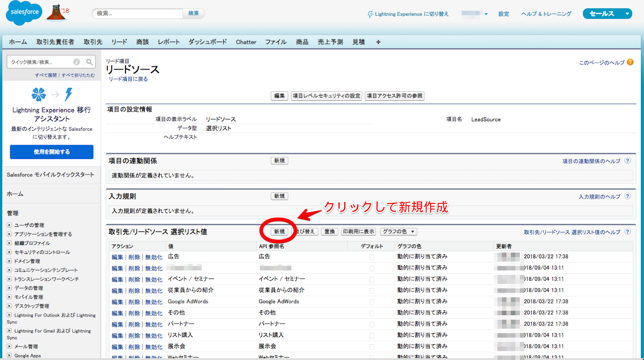Expand アプリケーションを管理する in the sidebar

pyautogui.click(x=9, y=234)
